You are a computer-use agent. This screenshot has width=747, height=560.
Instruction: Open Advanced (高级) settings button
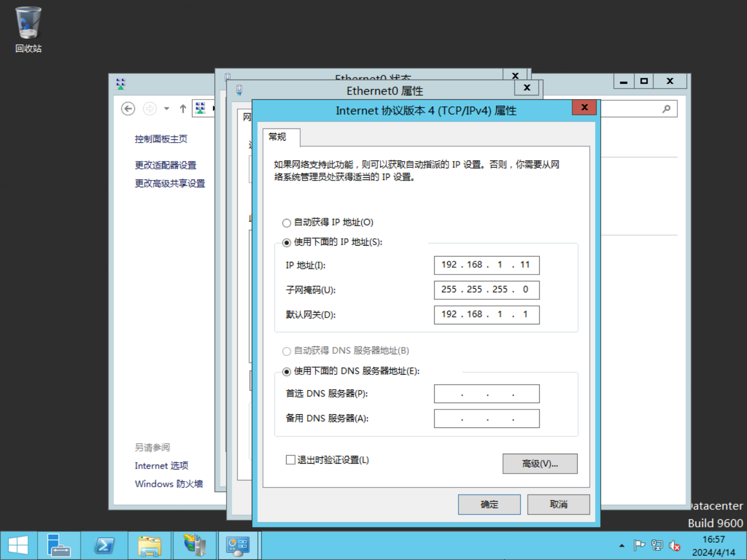[x=540, y=464]
